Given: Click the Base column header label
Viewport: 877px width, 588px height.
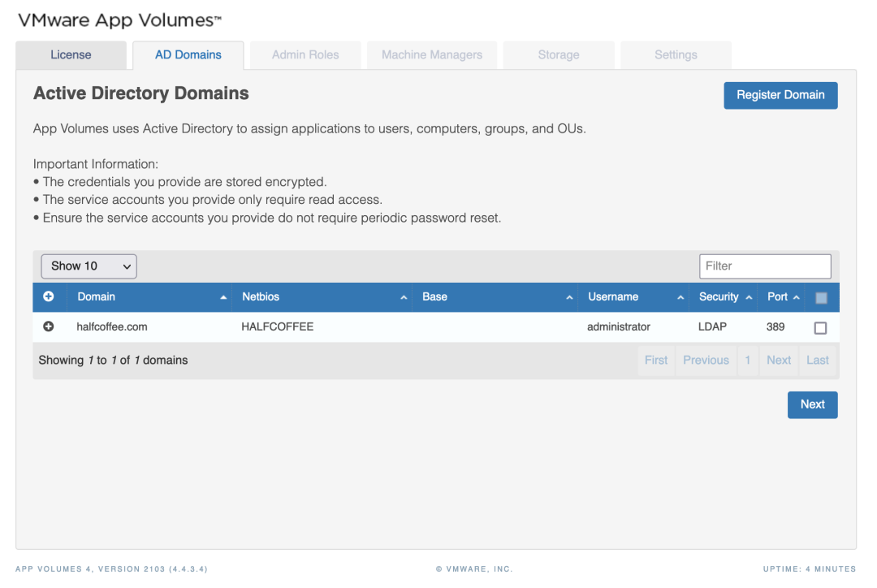Looking at the screenshot, I should pos(434,297).
